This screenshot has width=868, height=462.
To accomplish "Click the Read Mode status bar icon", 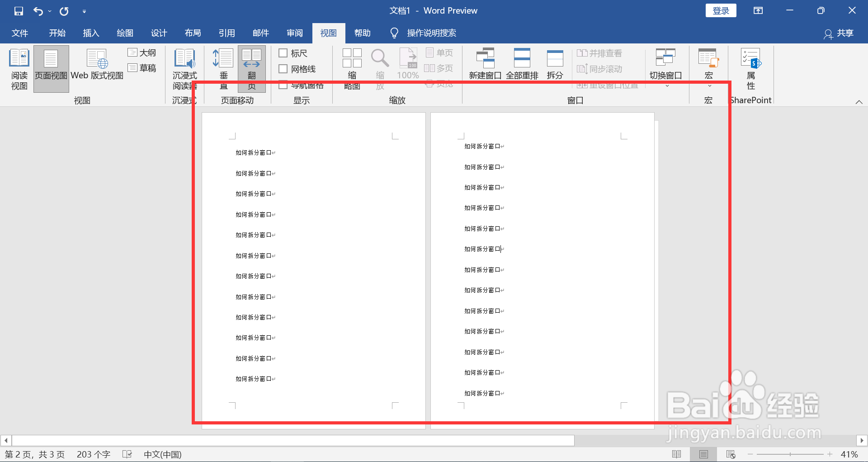I will pos(677,454).
